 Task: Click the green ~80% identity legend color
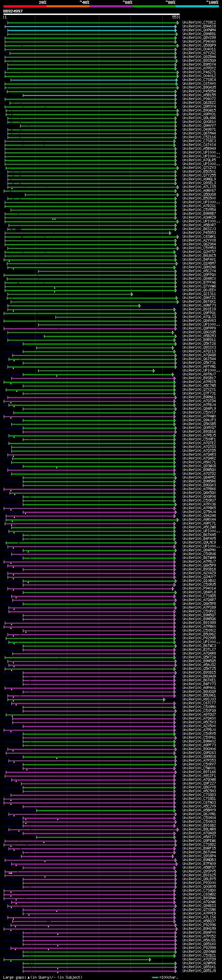(x=154, y=6)
